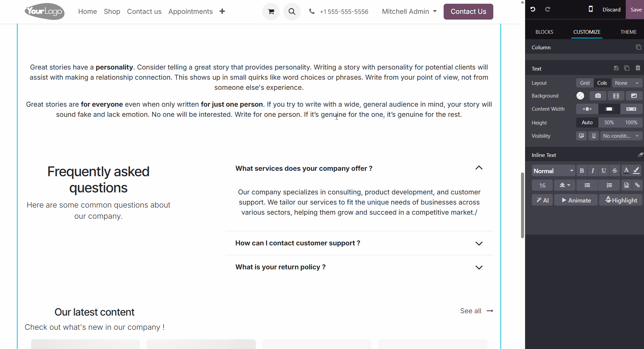Set background image using camera icon
The width and height of the screenshot is (644, 349).
(598, 96)
